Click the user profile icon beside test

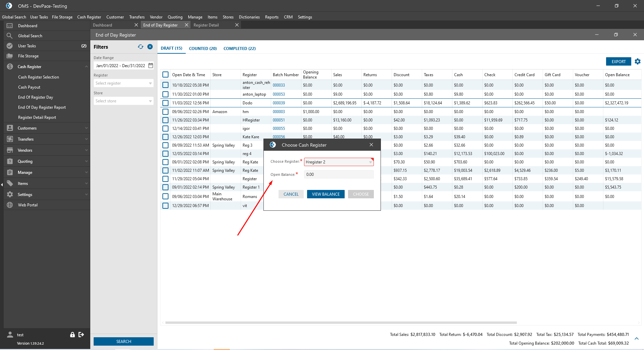point(10,335)
